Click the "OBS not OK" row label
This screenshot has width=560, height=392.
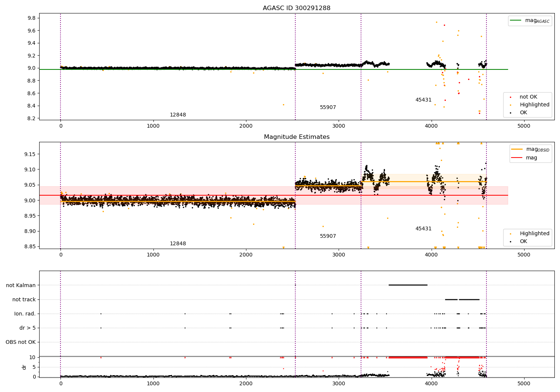21,342
